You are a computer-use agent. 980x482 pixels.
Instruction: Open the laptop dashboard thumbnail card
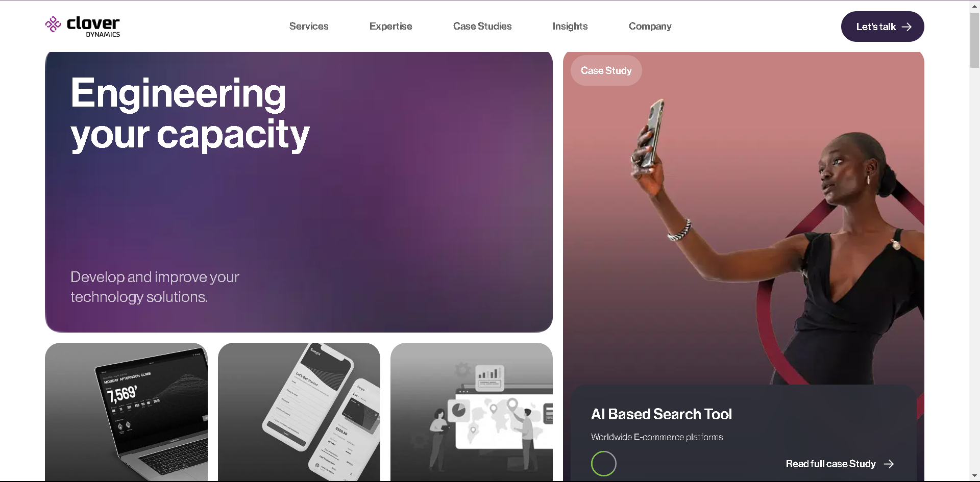point(127,412)
